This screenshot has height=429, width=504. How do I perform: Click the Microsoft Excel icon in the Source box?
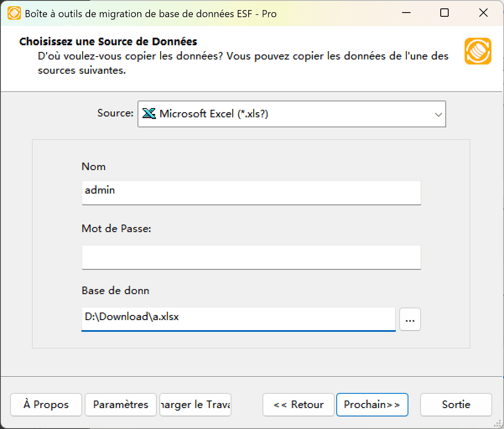tap(149, 114)
